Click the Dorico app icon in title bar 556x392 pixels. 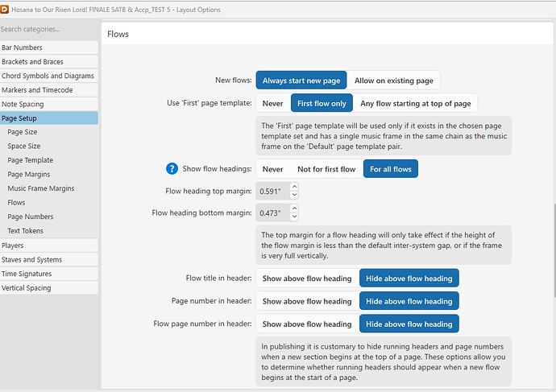(x=5, y=8)
